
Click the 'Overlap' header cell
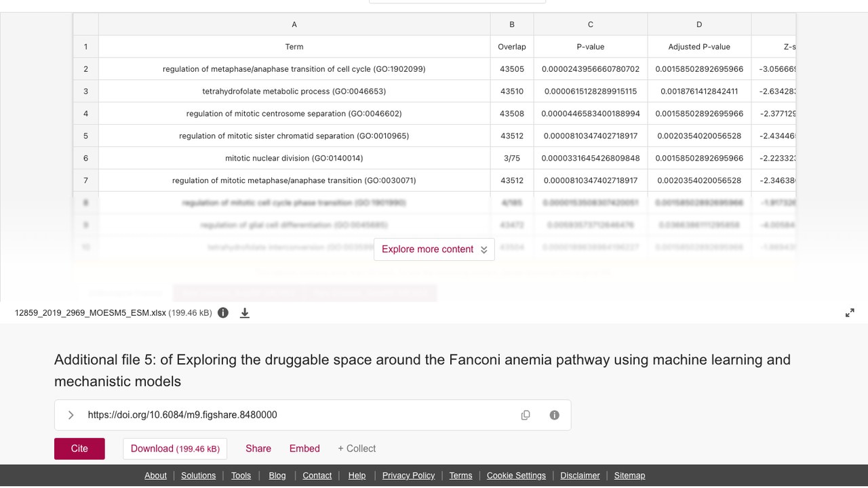[512, 47]
